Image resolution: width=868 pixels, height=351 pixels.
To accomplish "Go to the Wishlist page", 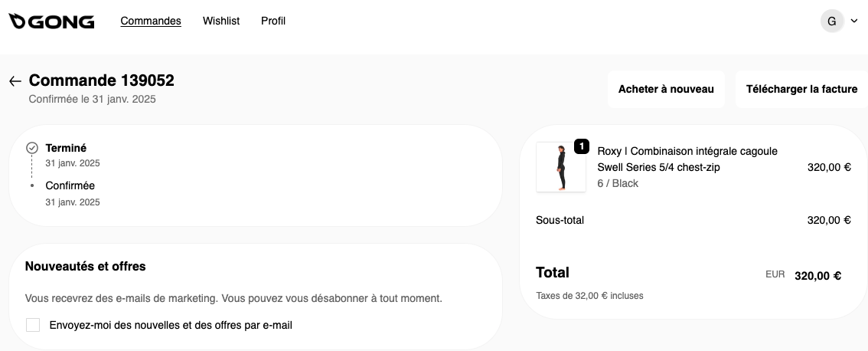I will pyautogui.click(x=221, y=21).
